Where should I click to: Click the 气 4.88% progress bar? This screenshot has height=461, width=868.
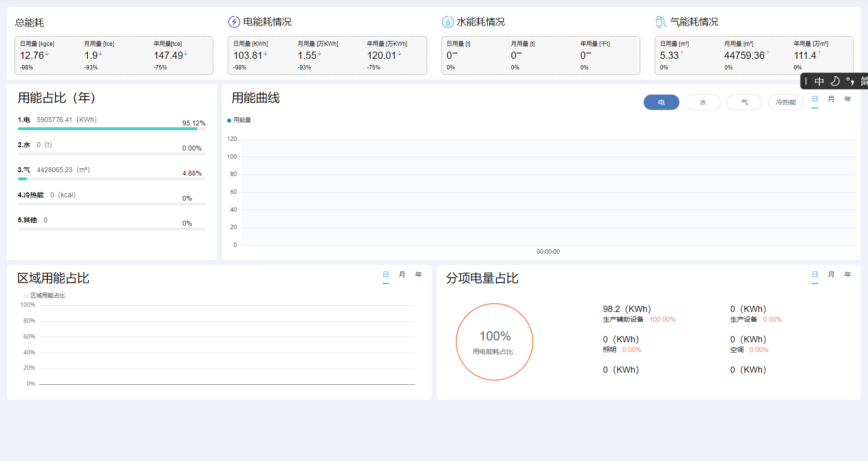click(x=112, y=179)
